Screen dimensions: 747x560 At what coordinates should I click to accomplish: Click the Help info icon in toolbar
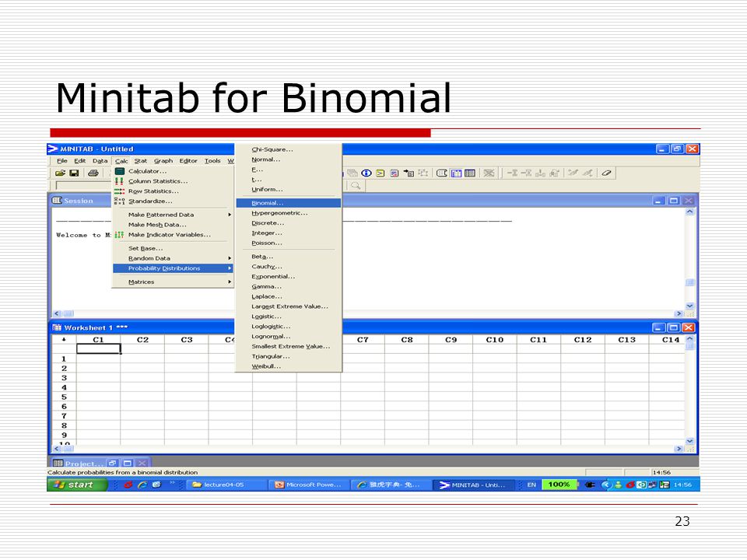(366, 173)
